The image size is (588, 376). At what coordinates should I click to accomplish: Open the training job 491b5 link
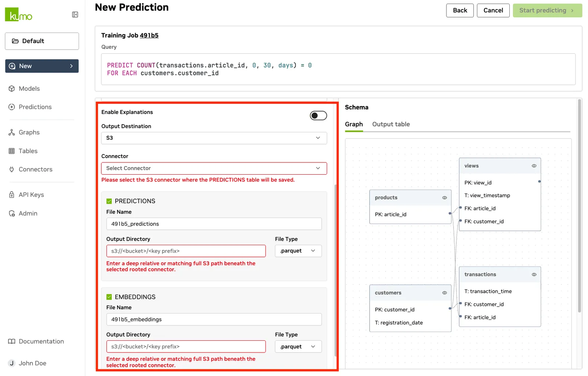149,35
